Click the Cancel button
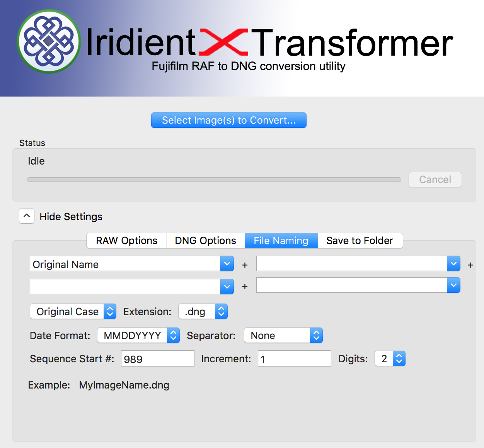Viewport: 484px width, 448px height. [x=435, y=180]
